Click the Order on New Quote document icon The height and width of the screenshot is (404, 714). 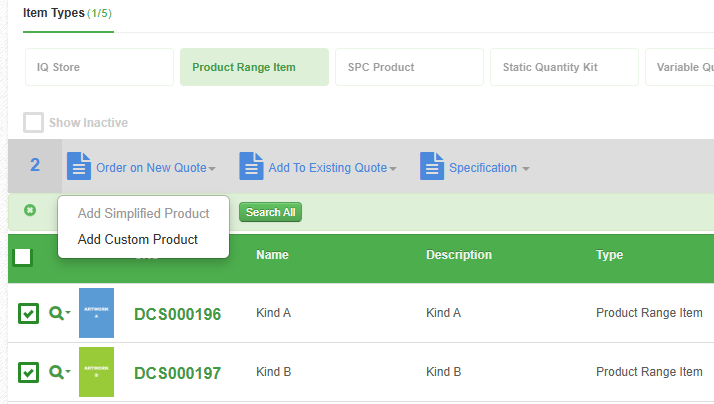pos(79,167)
